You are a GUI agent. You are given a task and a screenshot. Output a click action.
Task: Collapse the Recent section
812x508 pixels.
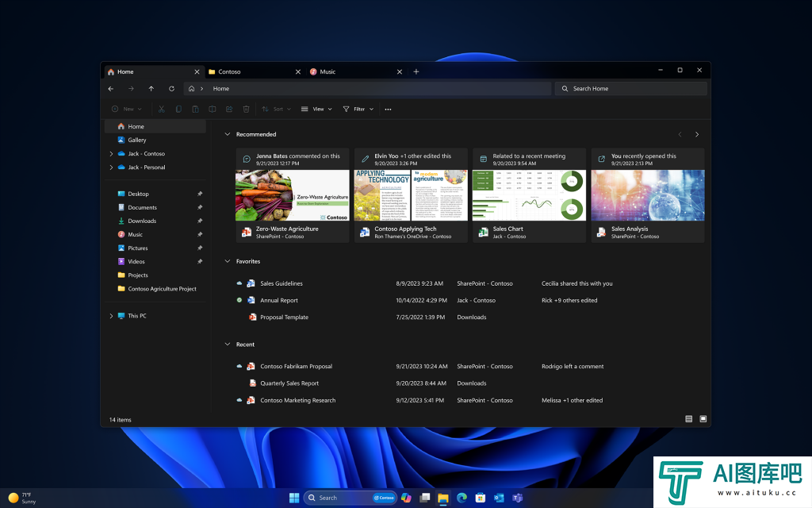227,344
